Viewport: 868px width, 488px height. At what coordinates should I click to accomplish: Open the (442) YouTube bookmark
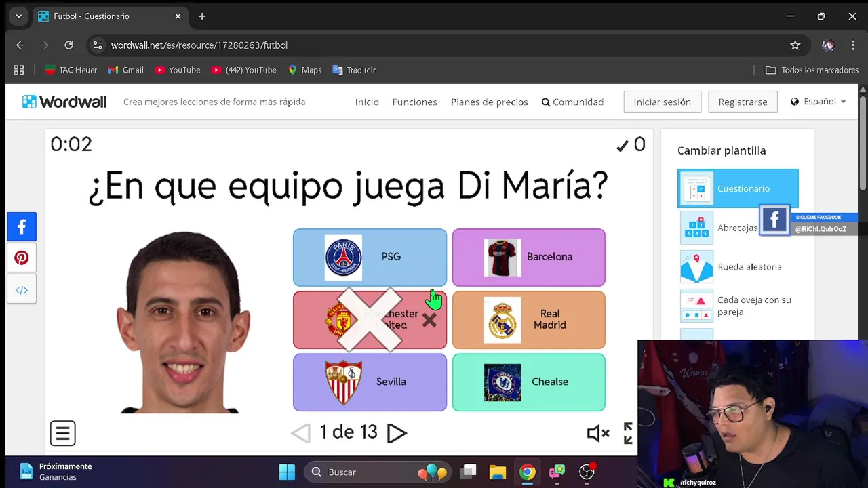(x=243, y=70)
